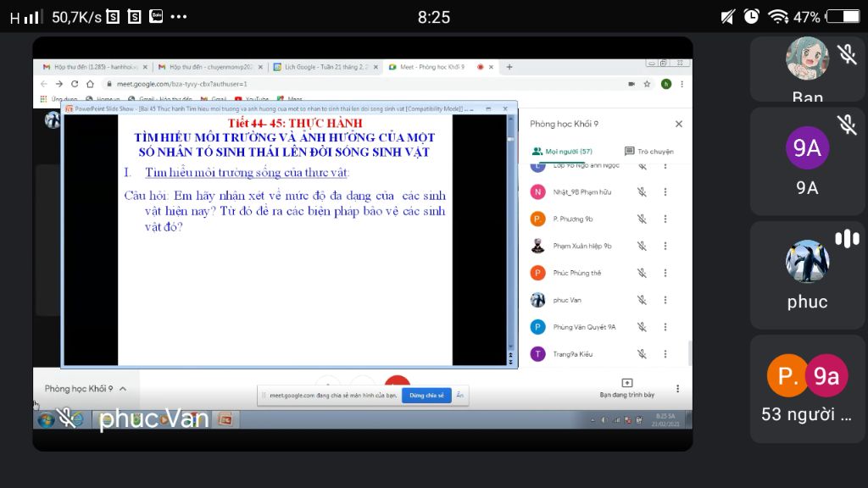The image size is (868, 488).
Task: Click the taskbar clock showing 8:25
Action: point(665,419)
